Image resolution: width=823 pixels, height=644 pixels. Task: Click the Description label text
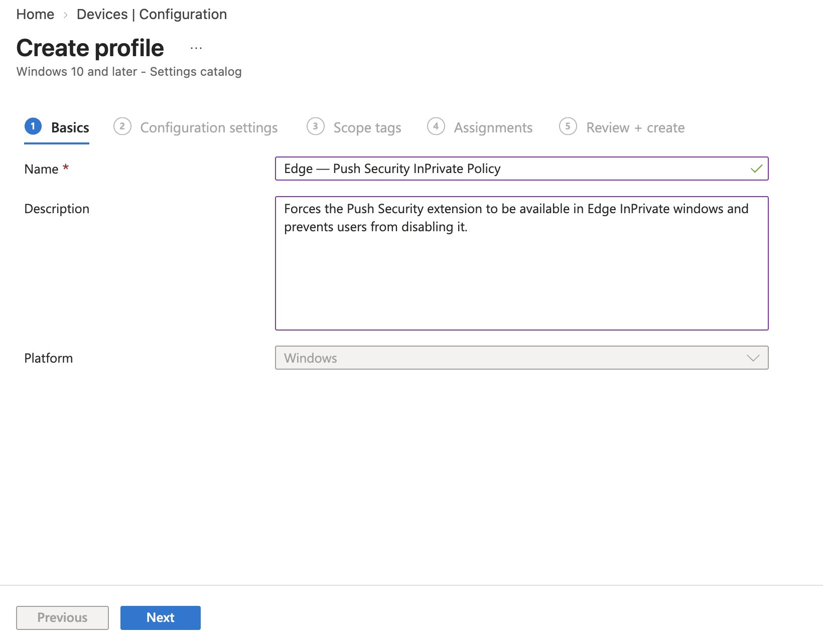[57, 209]
